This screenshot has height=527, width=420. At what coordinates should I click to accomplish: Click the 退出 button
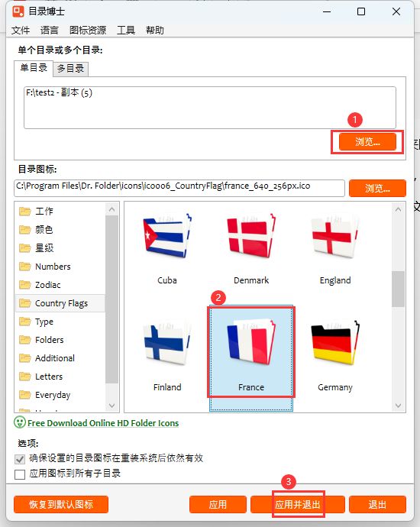[x=377, y=505]
